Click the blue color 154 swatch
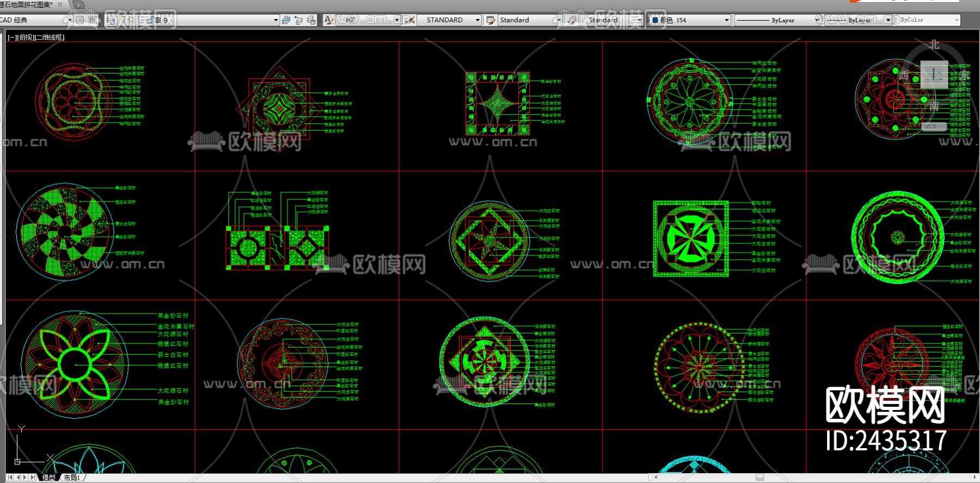Image resolution: width=980 pixels, height=483 pixels. click(x=655, y=20)
